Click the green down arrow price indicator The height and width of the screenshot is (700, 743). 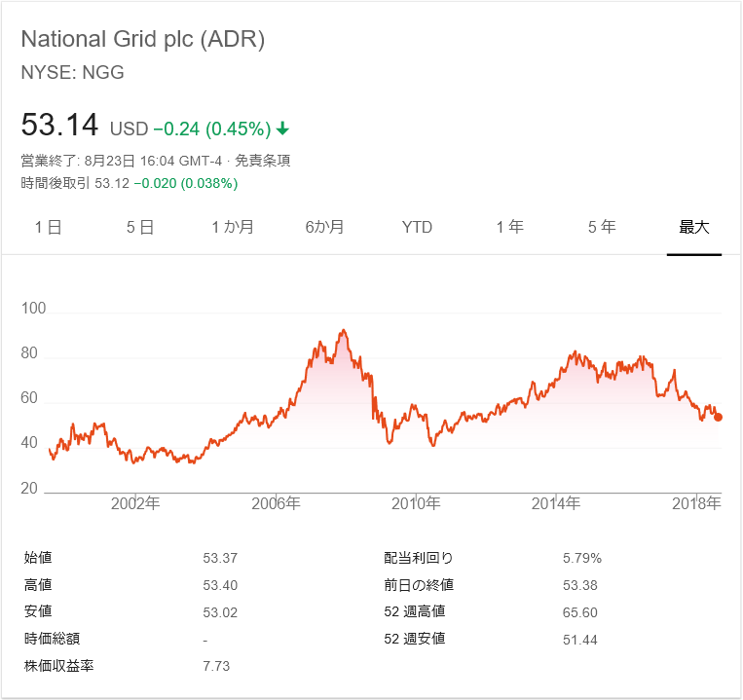[283, 129]
